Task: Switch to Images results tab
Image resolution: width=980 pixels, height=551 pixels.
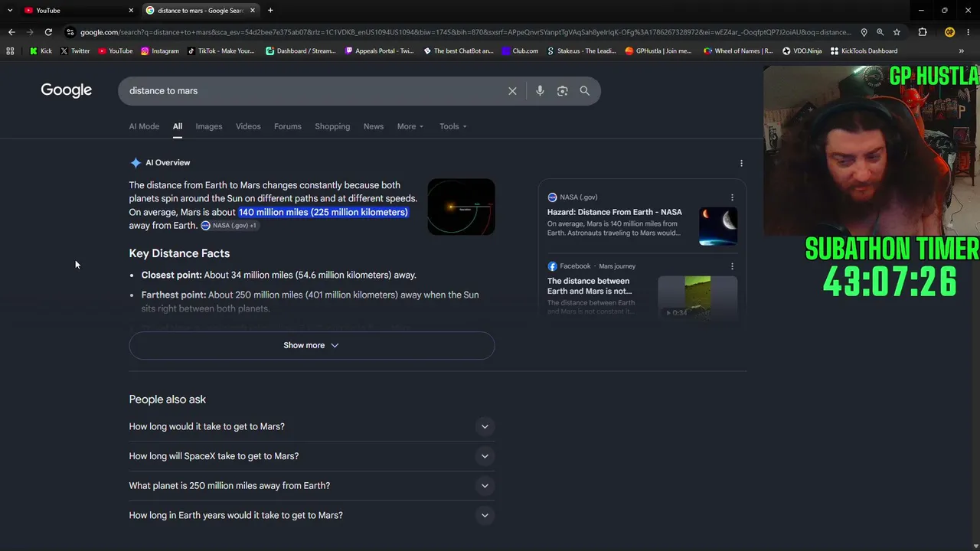Action: [x=209, y=126]
